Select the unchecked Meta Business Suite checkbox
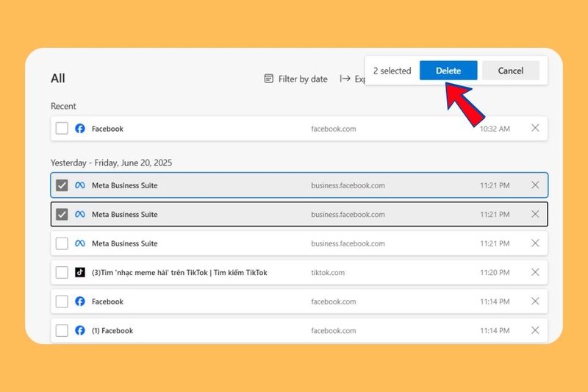This screenshot has width=588, height=392. 62,243
